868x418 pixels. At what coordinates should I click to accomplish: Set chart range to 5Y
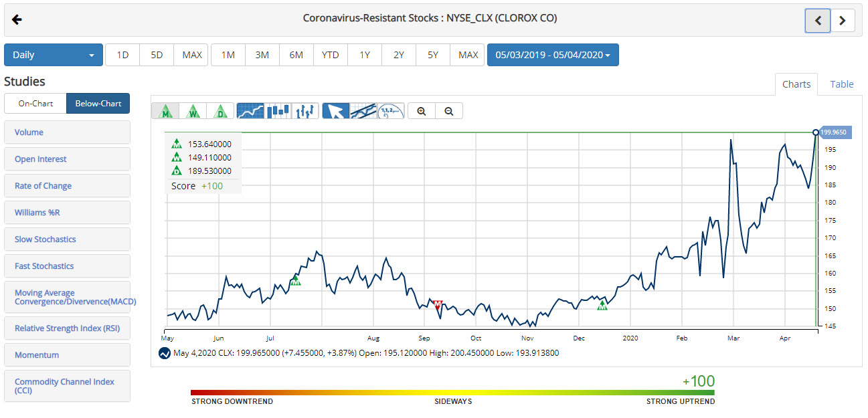pyautogui.click(x=433, y=55)
